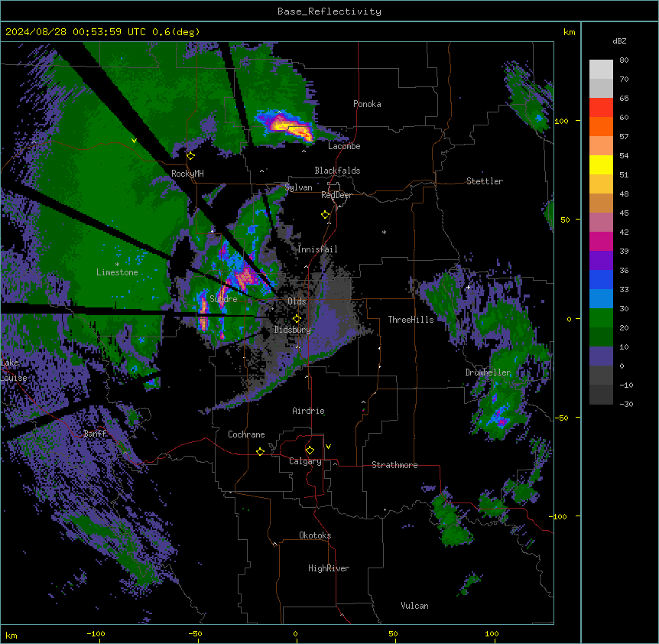This screenshot has width=659, height=644.
Task: Select the yellow diamond marker below Cochrane
Action: pyautogui.click(x=260, y=451)
